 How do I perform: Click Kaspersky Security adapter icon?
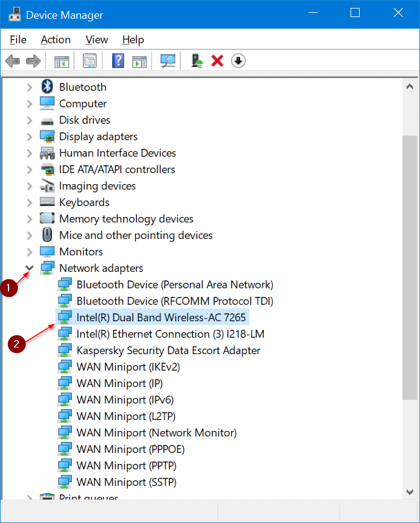(x=65, y=350)
